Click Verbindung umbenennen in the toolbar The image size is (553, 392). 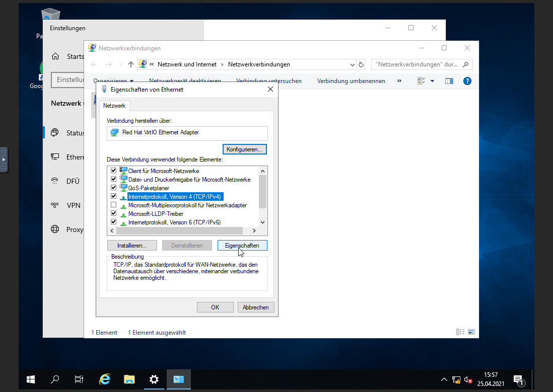coord(351,81)
